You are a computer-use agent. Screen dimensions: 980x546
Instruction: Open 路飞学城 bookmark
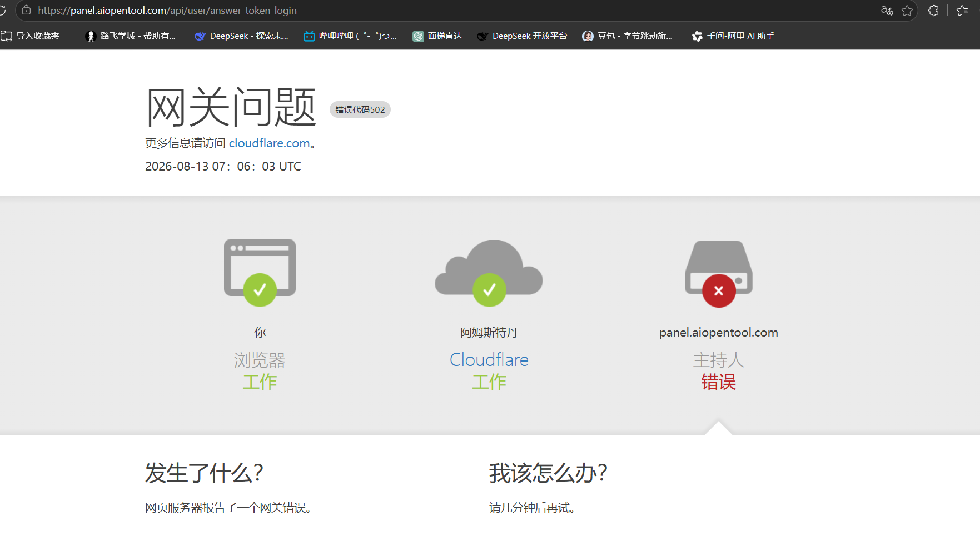[x=131, y=36]
